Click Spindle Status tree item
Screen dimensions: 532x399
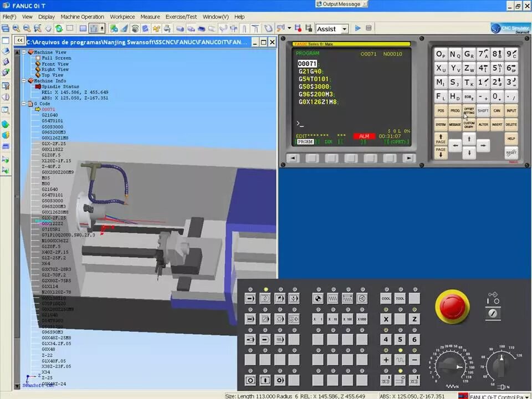click(x=60, y=86)
